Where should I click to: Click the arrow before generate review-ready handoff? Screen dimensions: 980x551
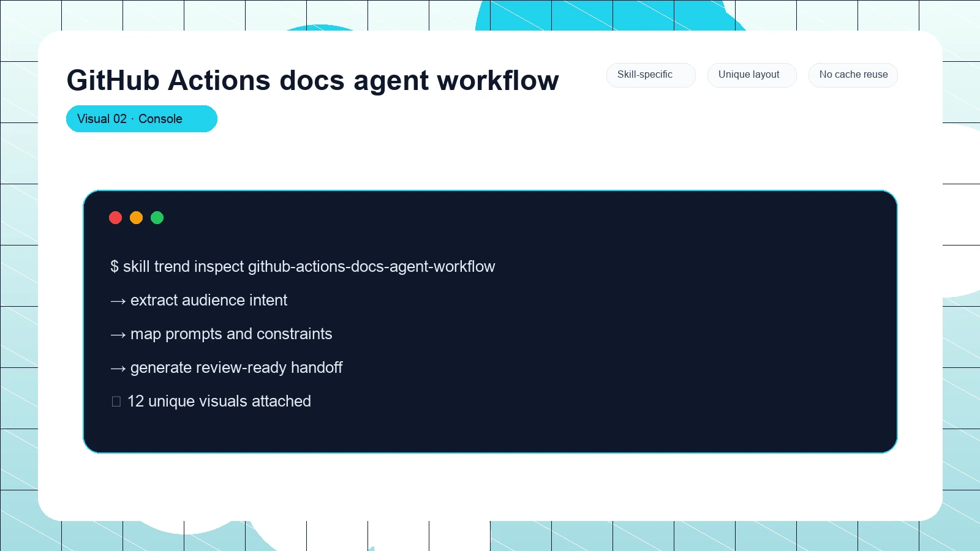118,369
